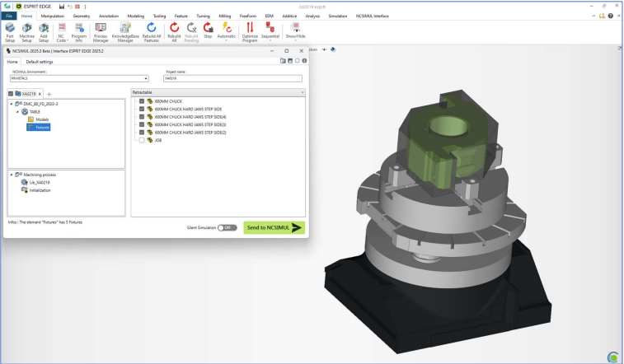
Task: Click the open folder icon in NCSIMUL dialog
Action: click(x=283, y=61)
